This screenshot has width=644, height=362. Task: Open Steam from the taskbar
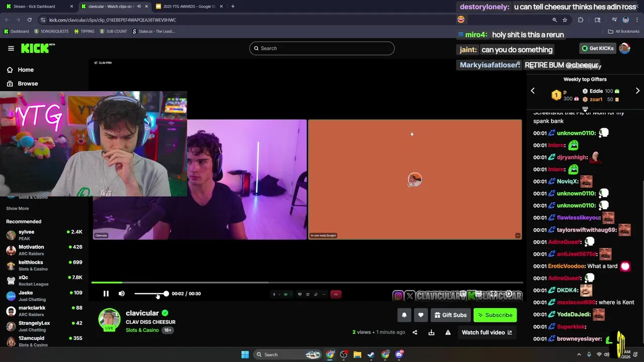tap(371, 354)
